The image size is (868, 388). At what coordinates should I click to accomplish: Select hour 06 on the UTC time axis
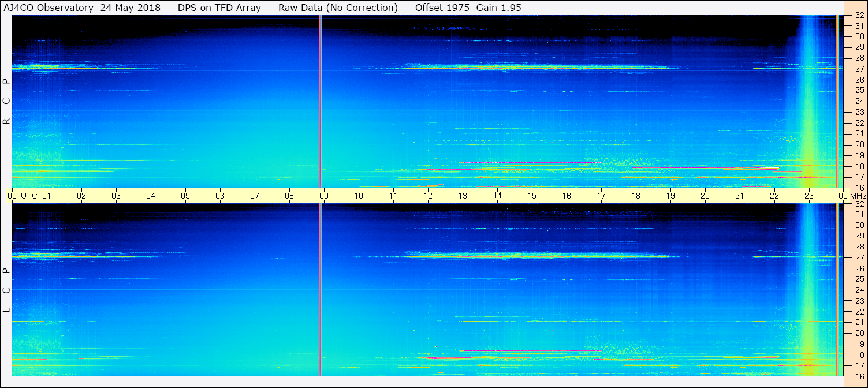[x=220, y=196]
